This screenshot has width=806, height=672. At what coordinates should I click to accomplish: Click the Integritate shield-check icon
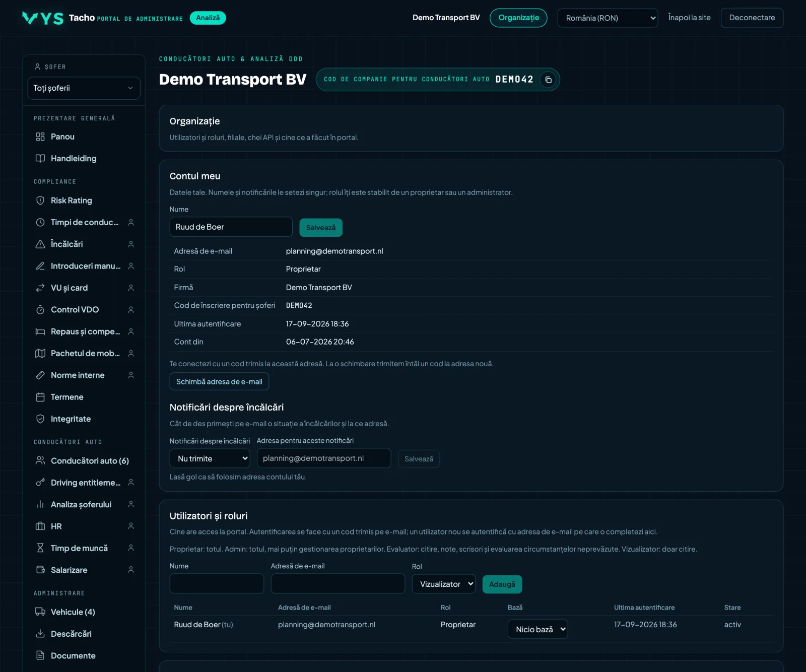(40, 419)
